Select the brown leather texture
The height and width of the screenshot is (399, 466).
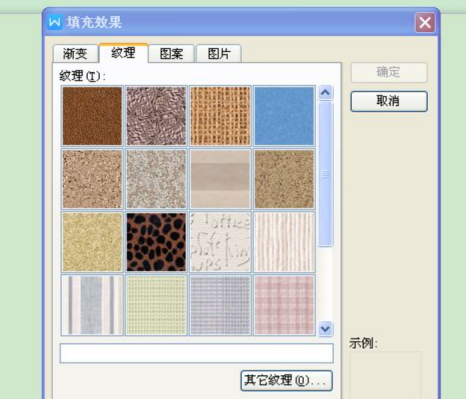92,116
